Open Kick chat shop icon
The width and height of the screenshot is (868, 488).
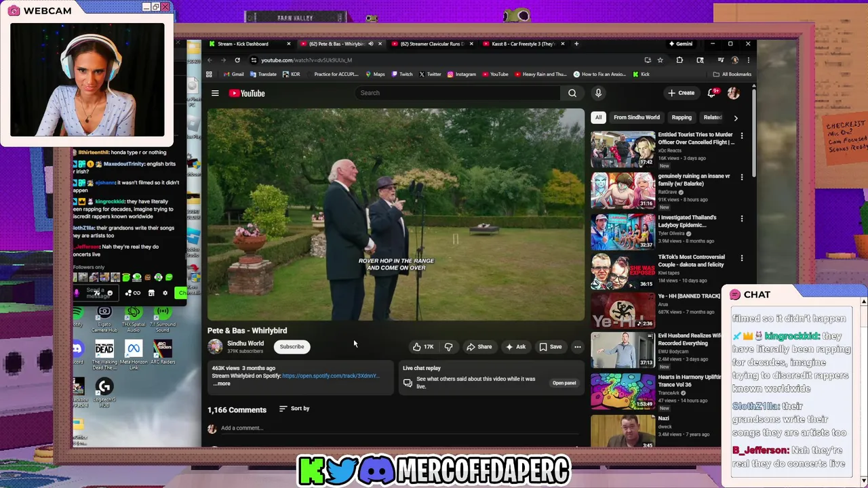[x=151, y=293]
